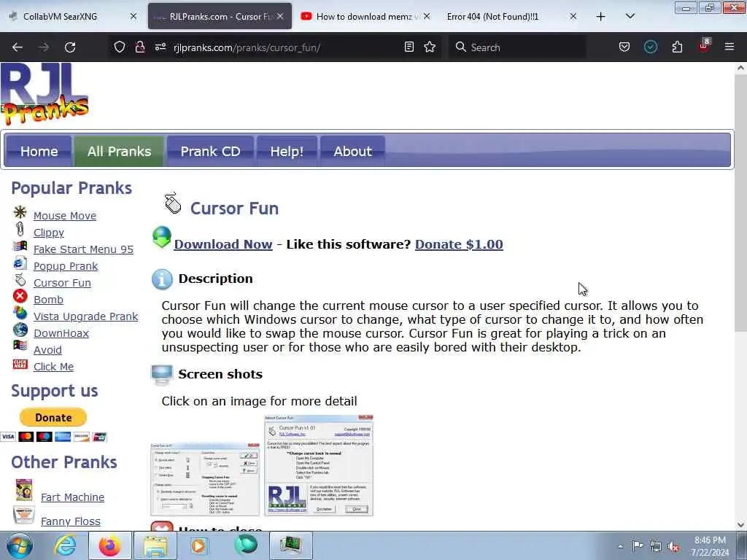Open the extensions puzzle icon

(x=677, y=47)
